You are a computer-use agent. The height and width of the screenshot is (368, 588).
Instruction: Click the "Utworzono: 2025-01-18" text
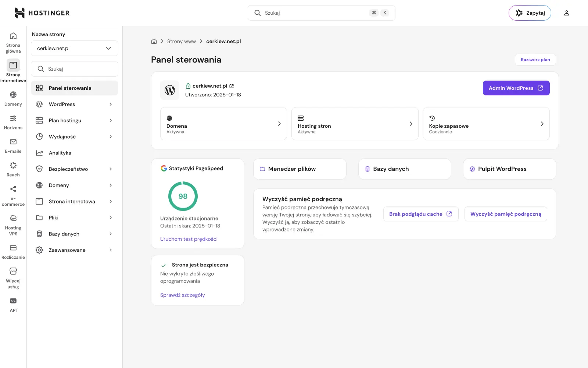click(x=213, y=95)
